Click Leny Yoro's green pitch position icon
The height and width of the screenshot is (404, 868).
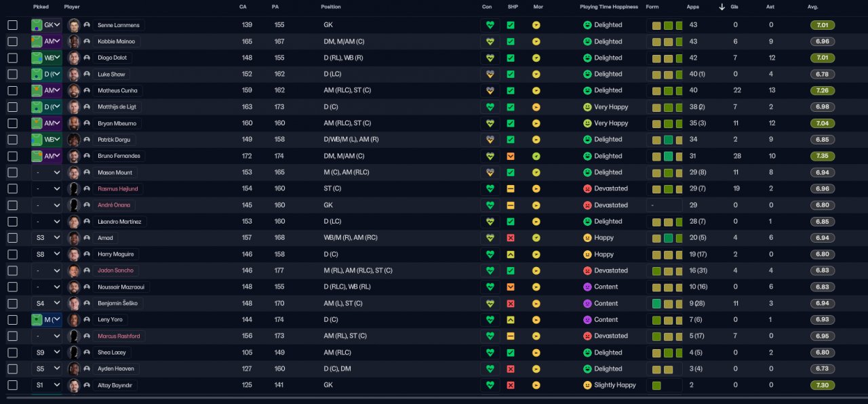point(37,319)
